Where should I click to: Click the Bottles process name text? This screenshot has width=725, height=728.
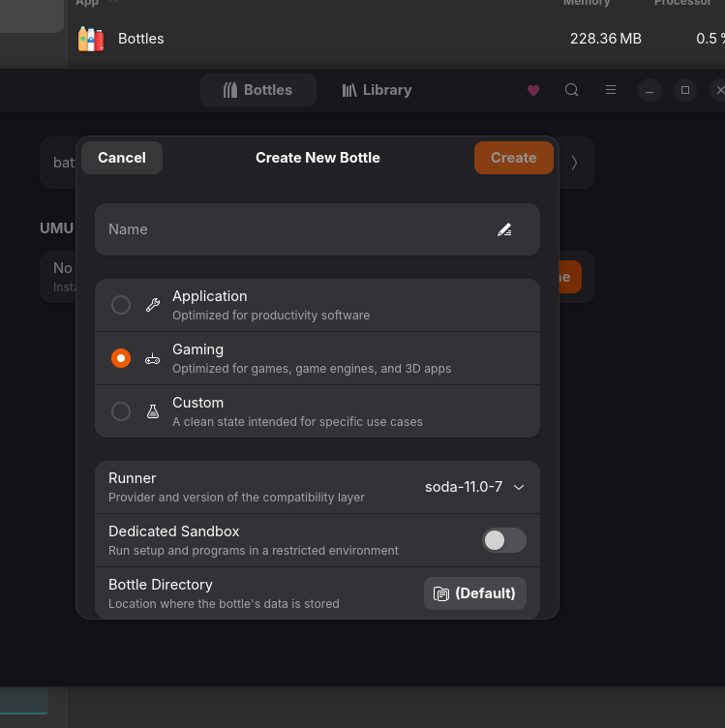(141, 39)
